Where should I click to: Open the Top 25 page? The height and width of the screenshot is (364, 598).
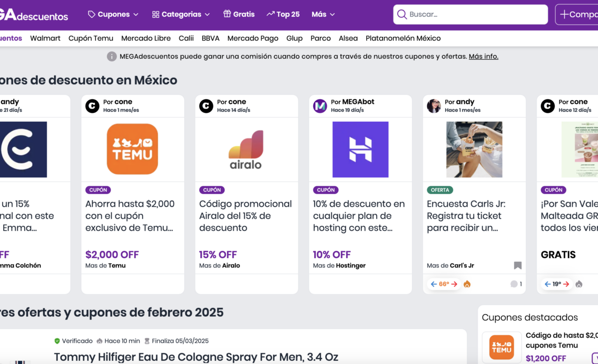pos(283,15)
